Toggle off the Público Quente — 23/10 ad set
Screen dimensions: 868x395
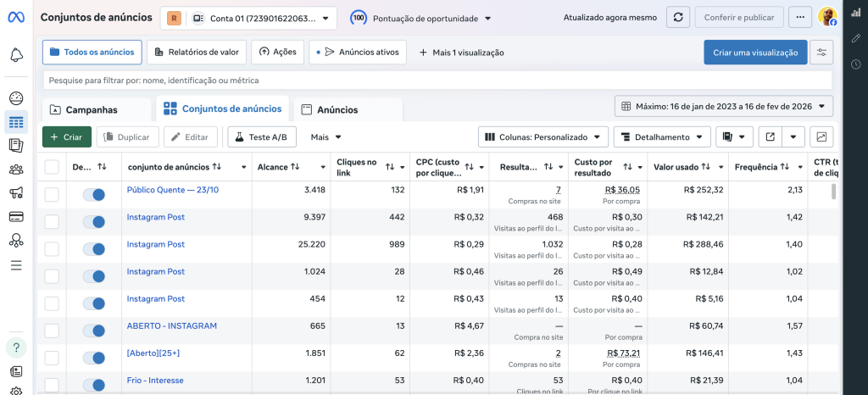(x=94, y=195)
